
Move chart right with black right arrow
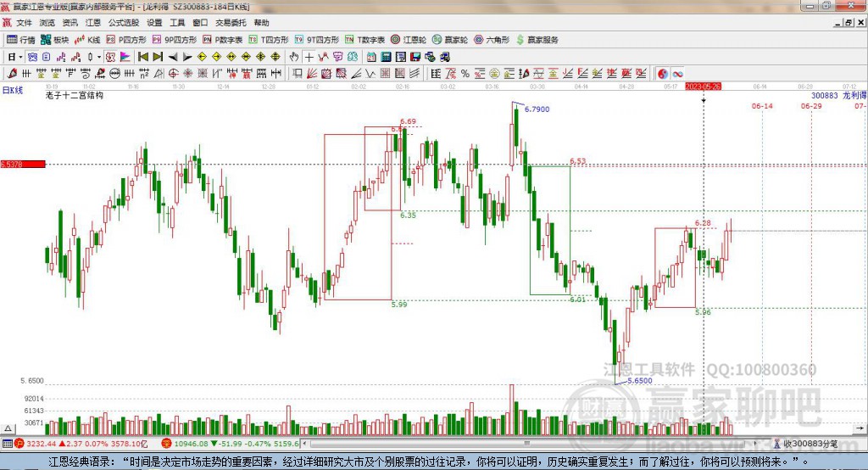point(187,57)
